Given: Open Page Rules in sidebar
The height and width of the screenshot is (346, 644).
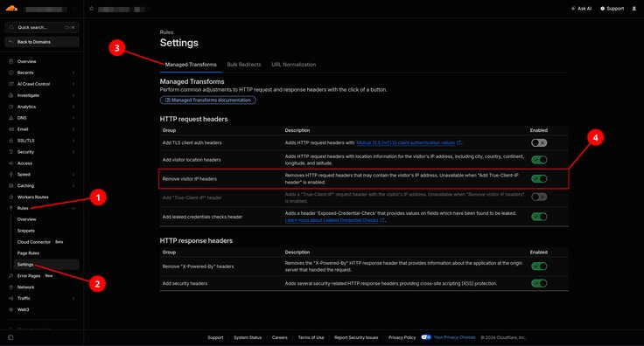Looking at the screenshot, I should (x=28, y=253).
